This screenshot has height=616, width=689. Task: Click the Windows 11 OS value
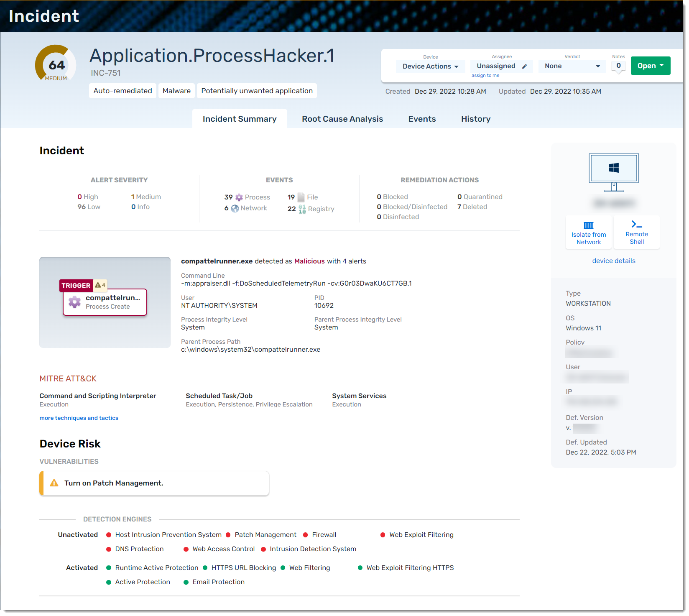point(584,328)
